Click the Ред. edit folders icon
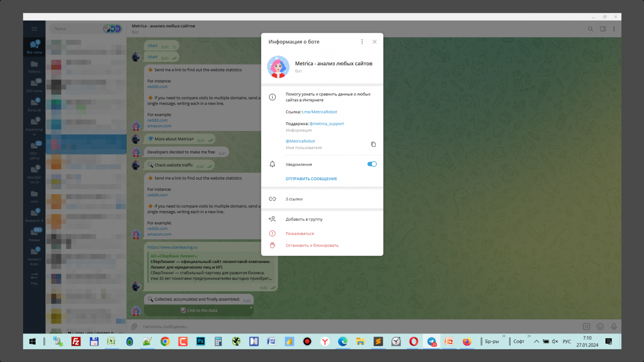 pyautogui.click(x=34, y=278)
